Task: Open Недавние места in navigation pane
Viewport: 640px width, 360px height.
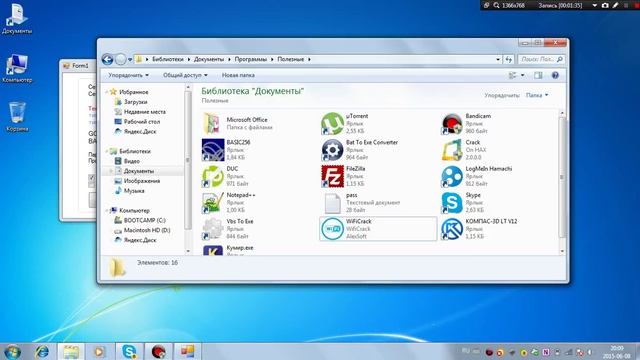Action: (144, 112)
